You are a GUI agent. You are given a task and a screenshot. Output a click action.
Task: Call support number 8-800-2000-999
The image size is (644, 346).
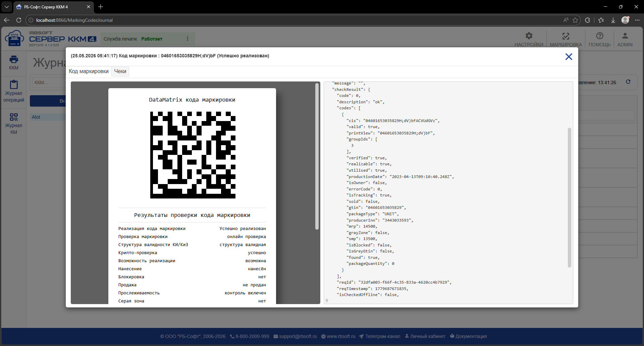[x=250, y=336]
